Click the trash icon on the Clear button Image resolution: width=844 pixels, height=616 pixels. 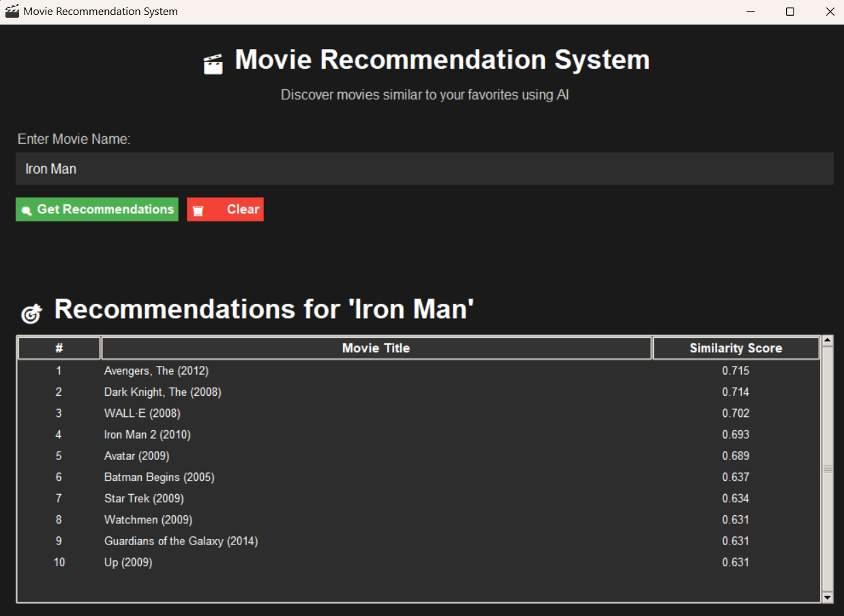click(198, 211)
